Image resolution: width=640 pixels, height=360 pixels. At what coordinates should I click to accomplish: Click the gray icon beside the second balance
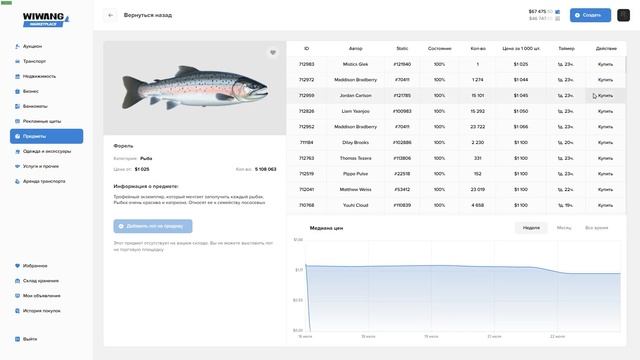coord(558,18)
